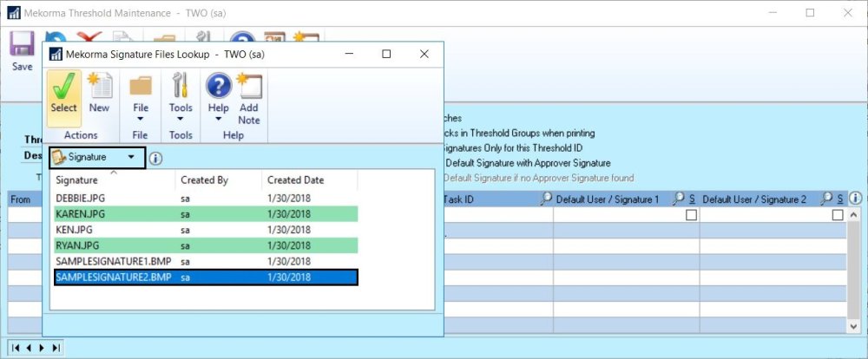The width and height of the screenshot is (868, 359).
Task: Go to the last record
Action: pos(56,348)
